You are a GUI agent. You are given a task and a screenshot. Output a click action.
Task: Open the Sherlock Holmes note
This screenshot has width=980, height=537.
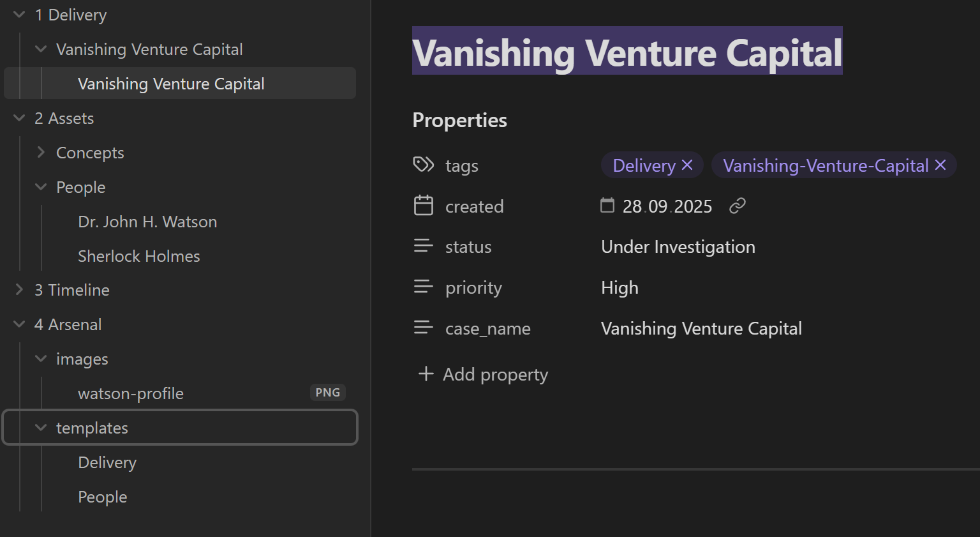tap(139, 256)
